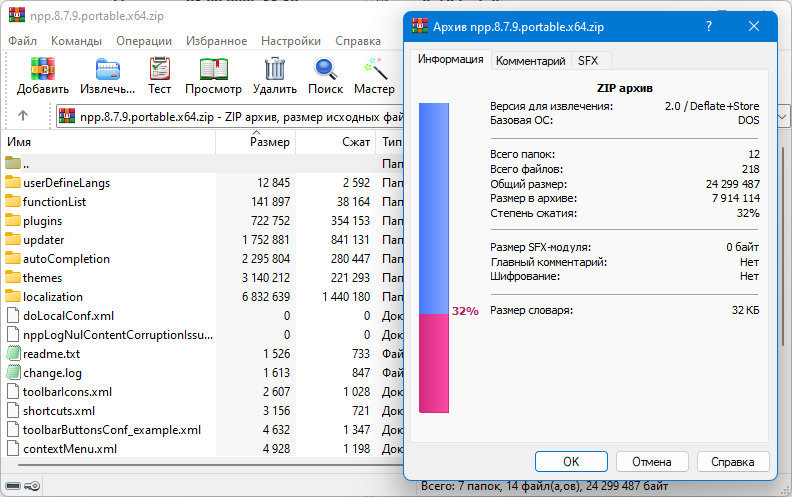Open the Файл menu

[22, 41]
